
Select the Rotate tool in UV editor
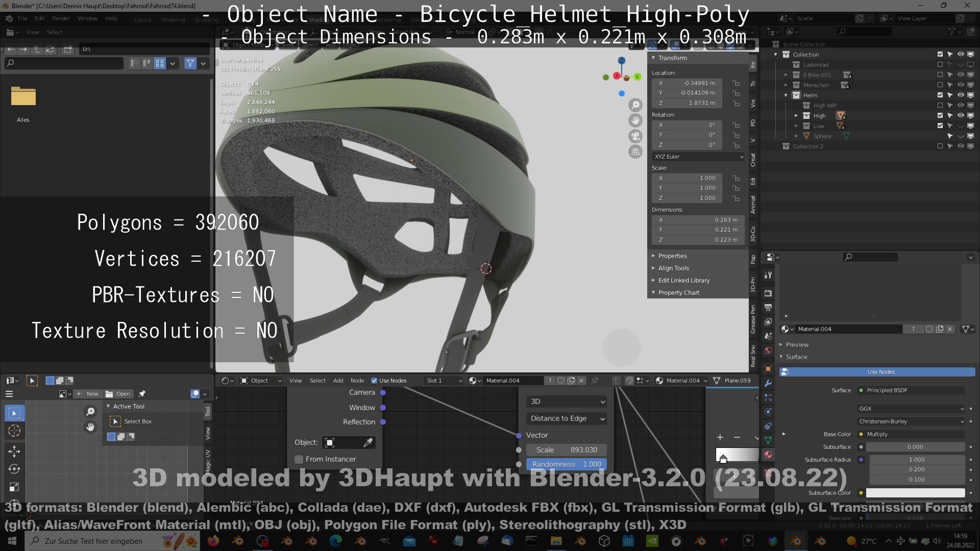pos(14,469)
